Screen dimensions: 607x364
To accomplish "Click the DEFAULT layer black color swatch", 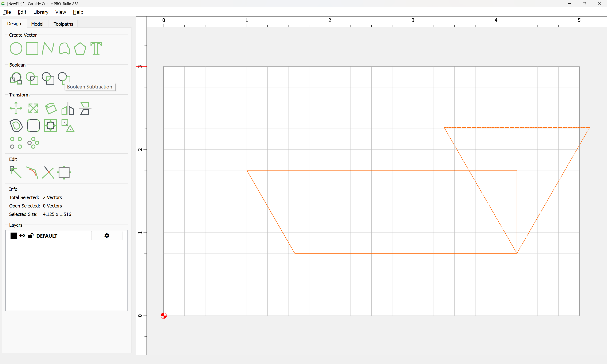I will tap(14, 236).
